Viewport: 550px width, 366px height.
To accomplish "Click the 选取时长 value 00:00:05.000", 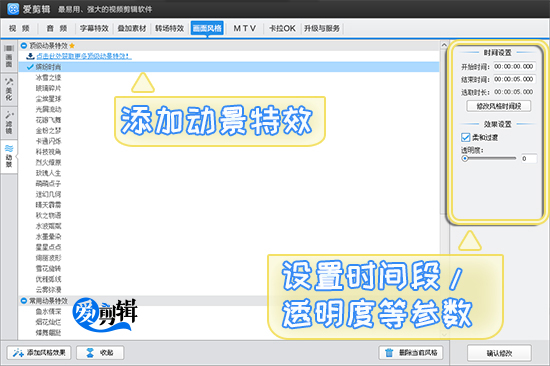I will 514,92.
